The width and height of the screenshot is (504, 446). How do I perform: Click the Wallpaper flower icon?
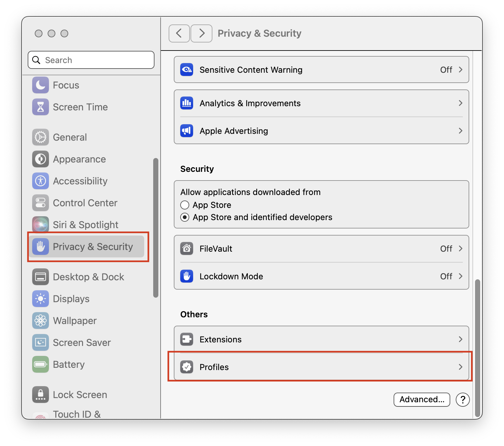click(41, 321)
